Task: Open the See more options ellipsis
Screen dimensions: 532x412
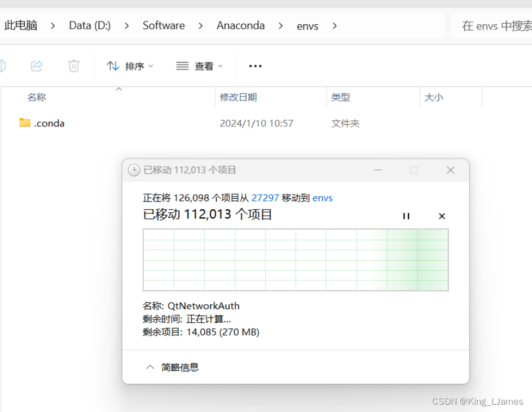Action: 255,66
